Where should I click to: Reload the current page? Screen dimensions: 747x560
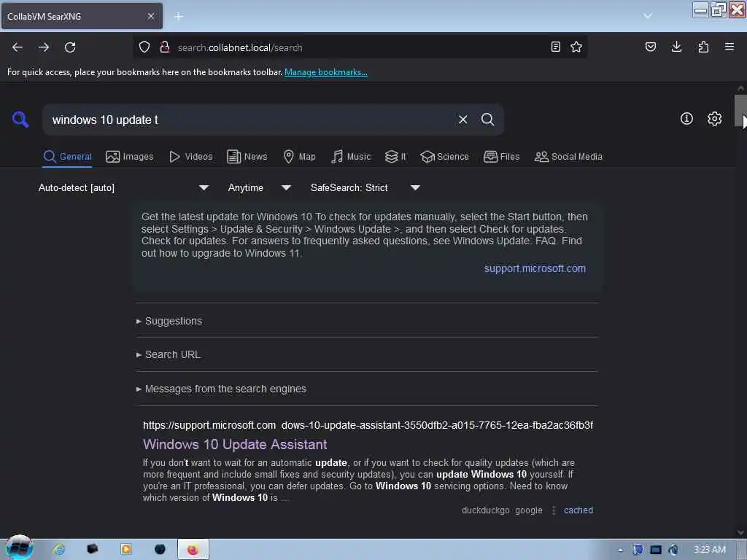70,47
